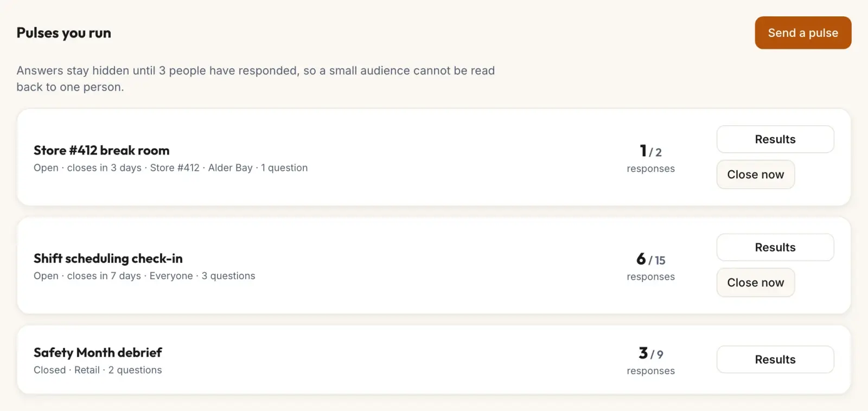
Task: Click the 1 / 2 responses count
Action: pos(650,158)
